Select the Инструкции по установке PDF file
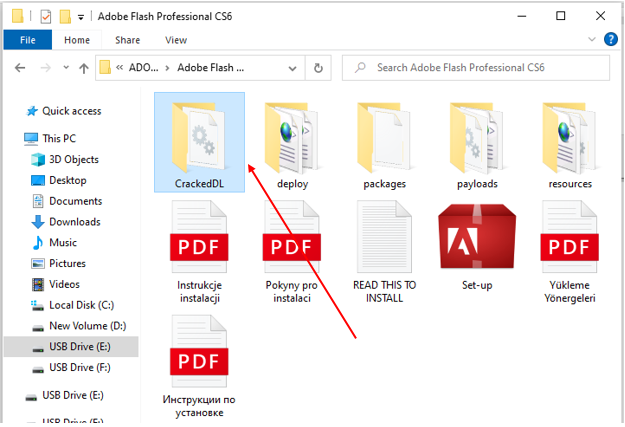The height and width of the screenshot is (427, 625). click(199, 366)
